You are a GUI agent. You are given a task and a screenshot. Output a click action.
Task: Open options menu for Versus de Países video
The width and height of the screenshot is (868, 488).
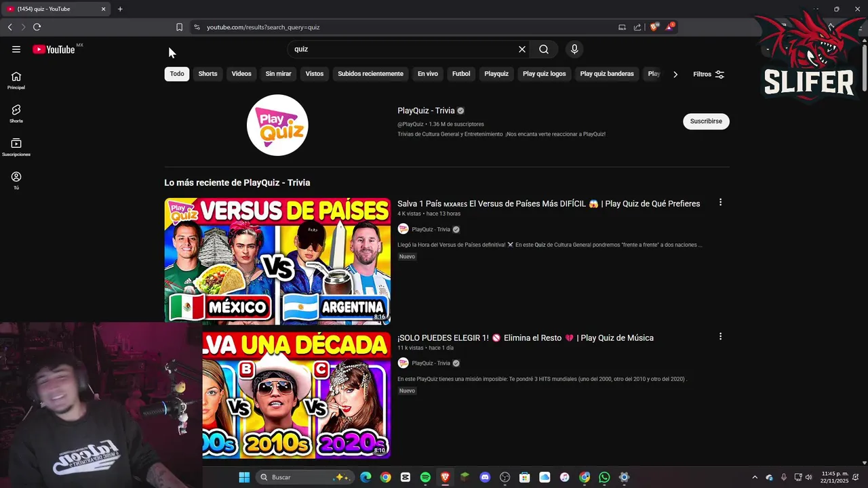[x=720, y=202]
